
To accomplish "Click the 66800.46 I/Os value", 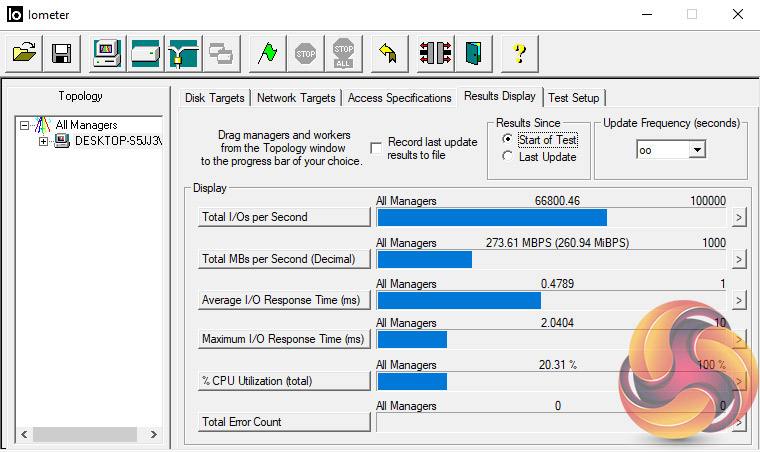I will pyautogui.click(x=557, y=201).
